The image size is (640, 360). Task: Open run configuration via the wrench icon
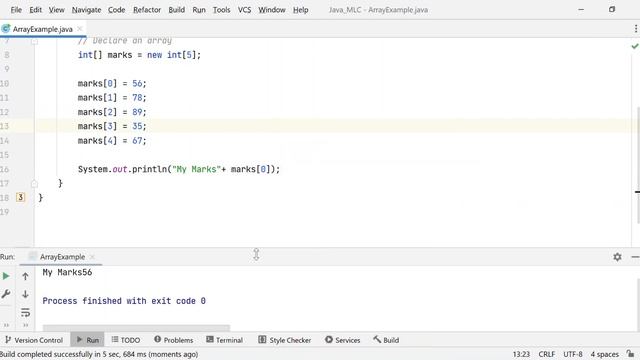tap(6, 294)
